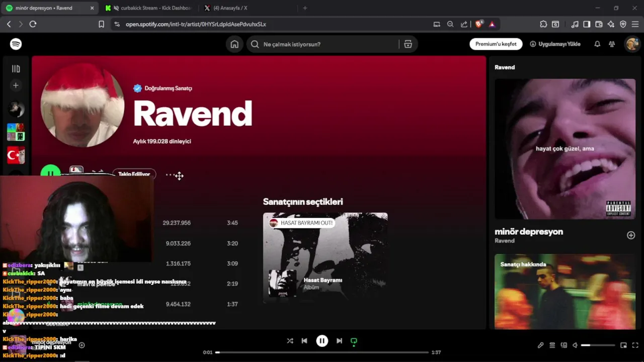Select minör depresyon Ravend browser tab
This screenshot has width=644, height=362.
coord(49,8)
